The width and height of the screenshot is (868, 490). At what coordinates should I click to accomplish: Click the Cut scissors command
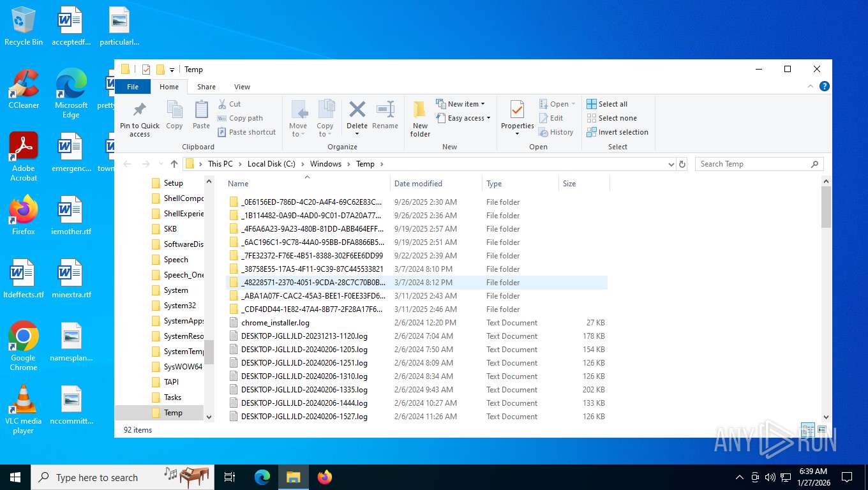tap(229, 104)
